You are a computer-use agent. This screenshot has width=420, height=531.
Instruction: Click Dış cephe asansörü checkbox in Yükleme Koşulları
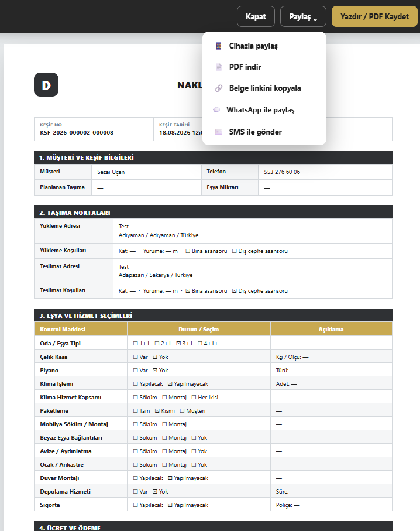tap(234, 251)
